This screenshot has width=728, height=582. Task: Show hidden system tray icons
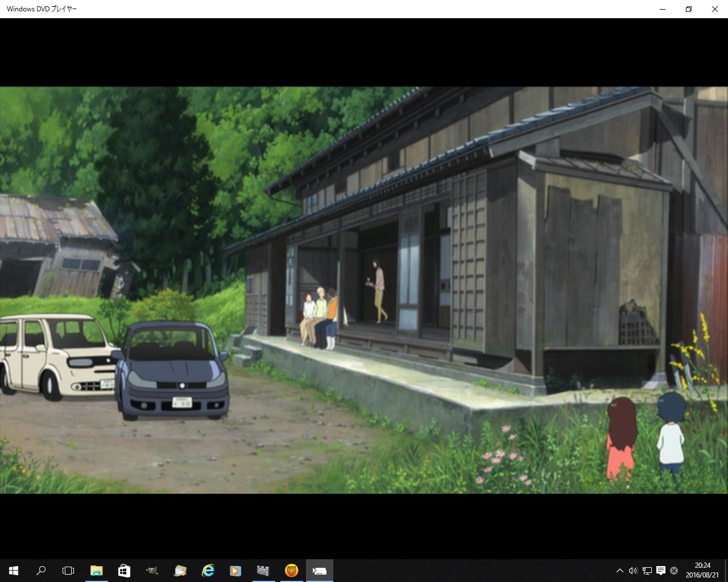click(619, 571)
